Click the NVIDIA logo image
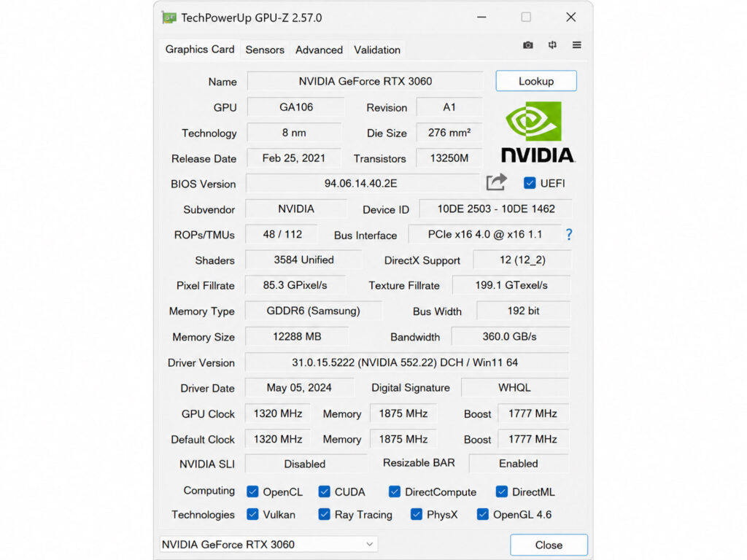This screenshot has height=560, width=747. tap(538, 133)
